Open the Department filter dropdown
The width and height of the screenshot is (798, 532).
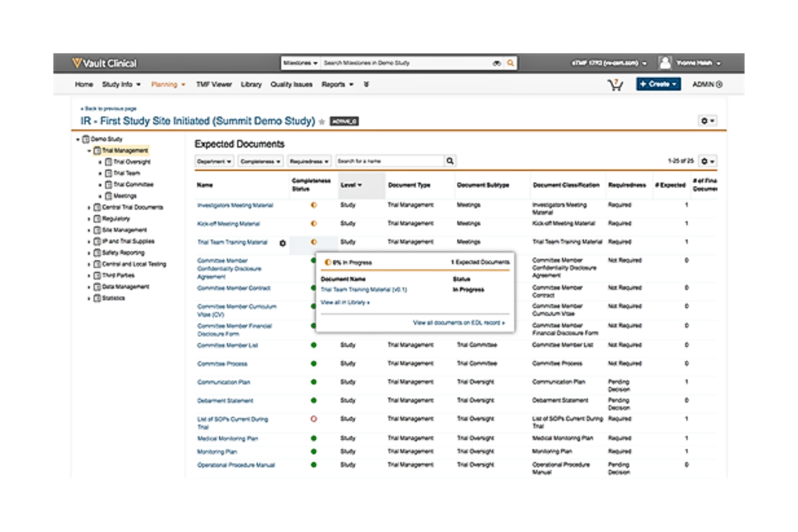click(x=214, y=161)
